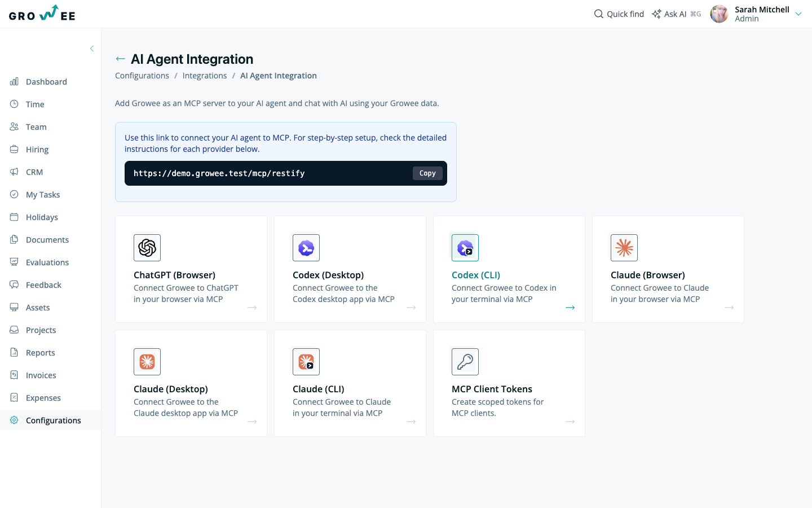This screenshot has width=812, height=508.
Task: Click the Assets monitor icon
Action: point(14,308)
